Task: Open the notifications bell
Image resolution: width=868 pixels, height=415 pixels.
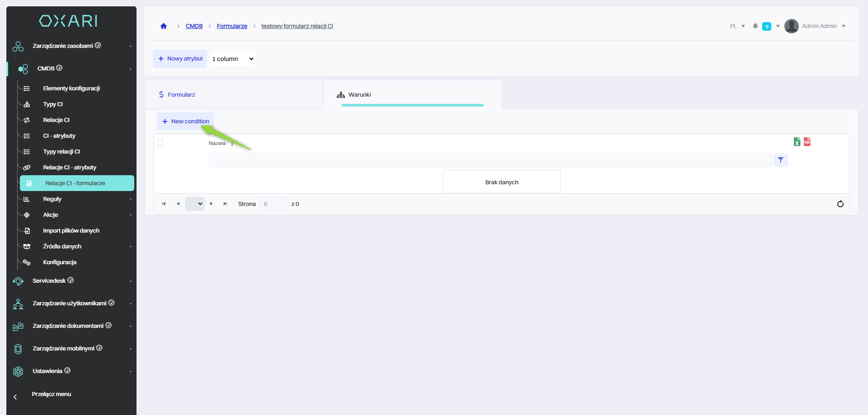Action: [x=755, y=26]
